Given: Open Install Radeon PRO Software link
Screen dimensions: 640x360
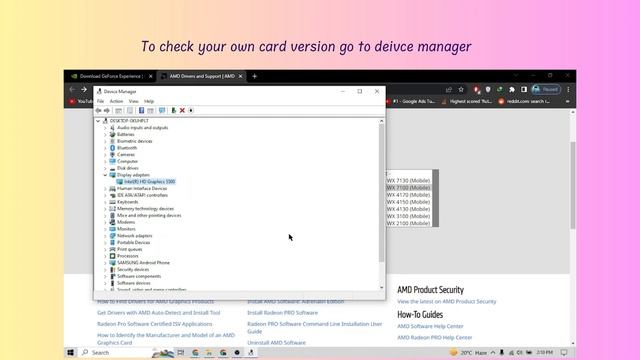Looking at the screenshot, I should (x=282, y=313).
